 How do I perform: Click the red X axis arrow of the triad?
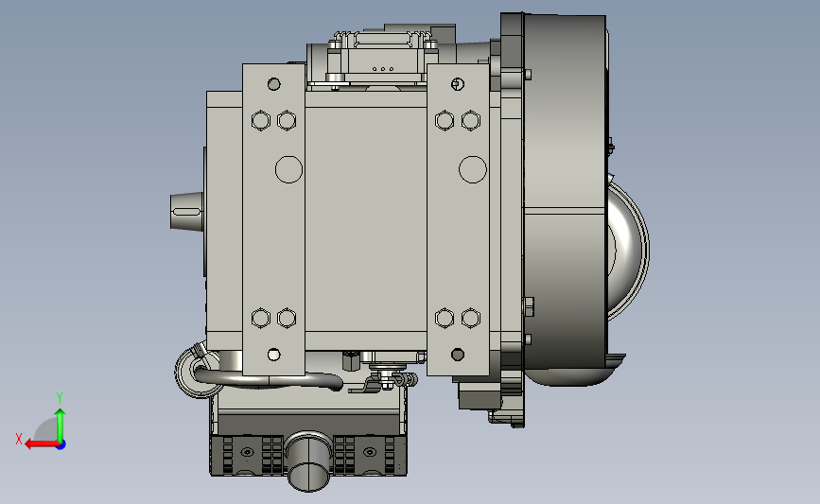(x=42, y=444)
